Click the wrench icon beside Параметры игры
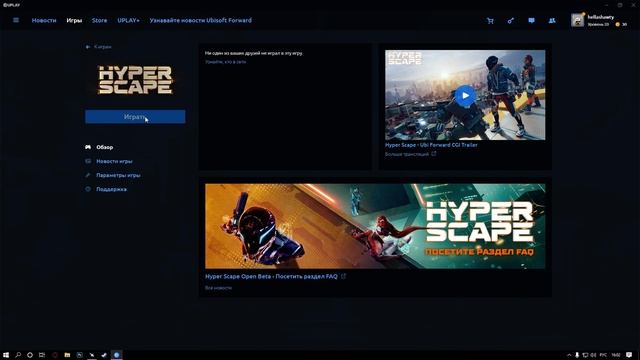The height and width of the screenshot is (360, 640). 88,175
